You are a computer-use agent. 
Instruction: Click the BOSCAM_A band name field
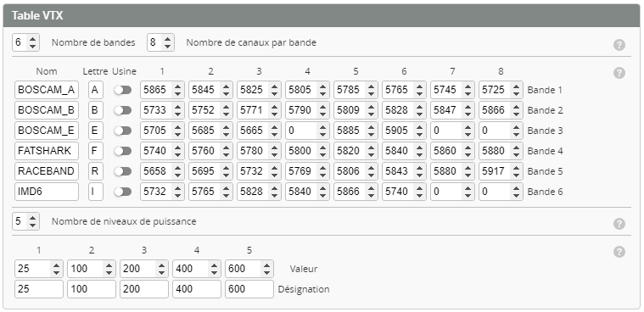(47, 90)
